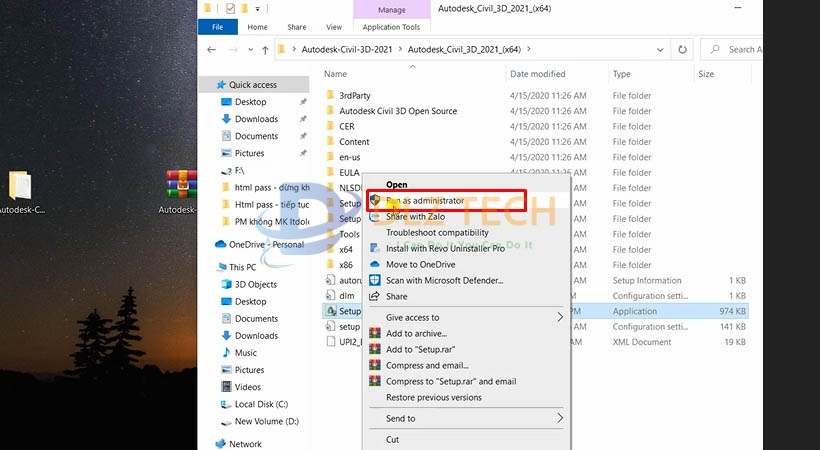Sort by the Size column header

point(705,74)
